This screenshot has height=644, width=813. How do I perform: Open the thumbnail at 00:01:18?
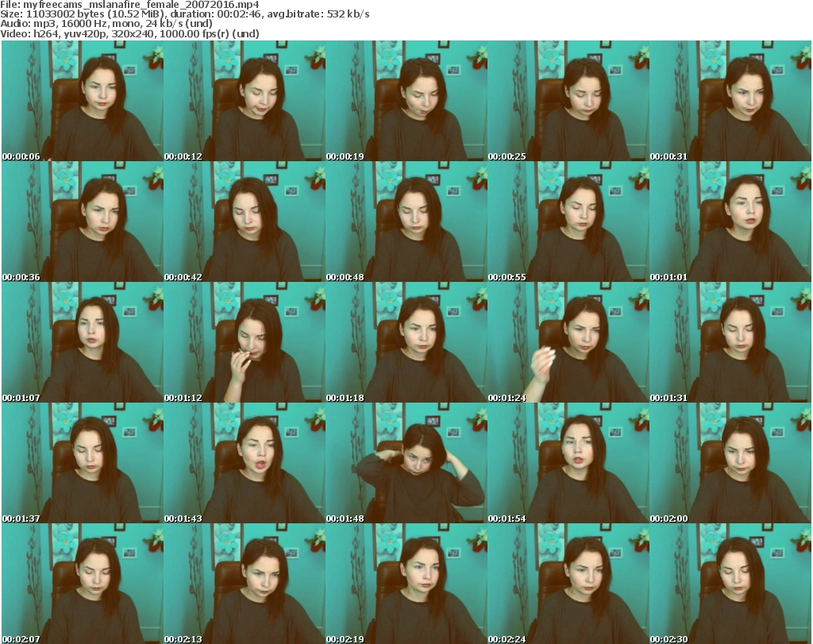click(x=406, y=342)
